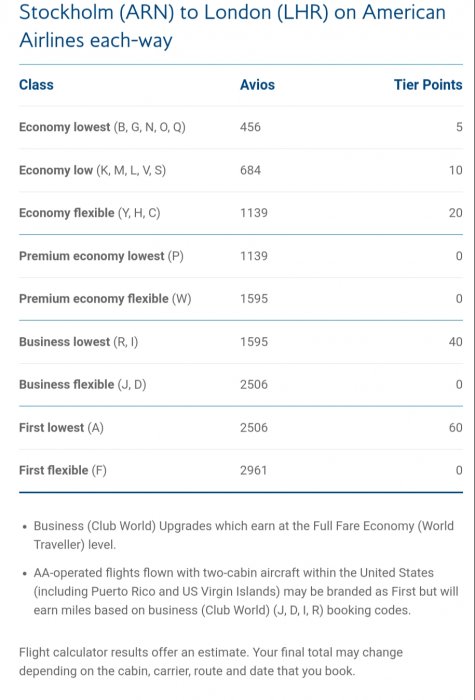This screenshot has height=700, width=475.
Task: Click the Avios column header
Action: (x=257, y=85)
